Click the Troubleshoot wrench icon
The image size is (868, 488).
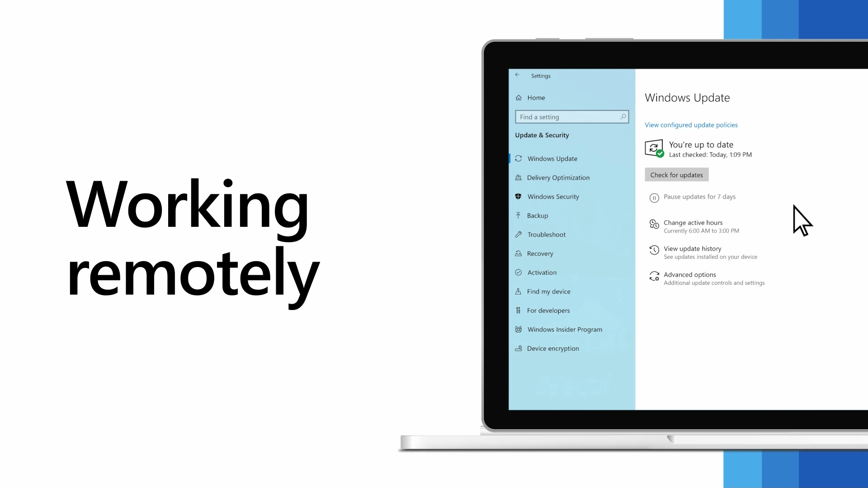coord(518,234)
